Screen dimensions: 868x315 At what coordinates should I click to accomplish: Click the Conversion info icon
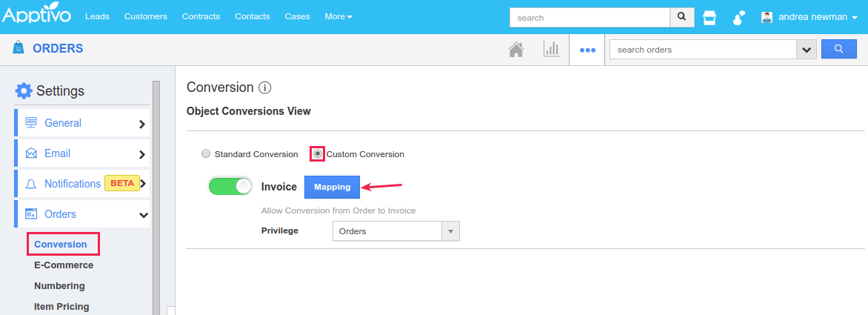coord(264,87)
